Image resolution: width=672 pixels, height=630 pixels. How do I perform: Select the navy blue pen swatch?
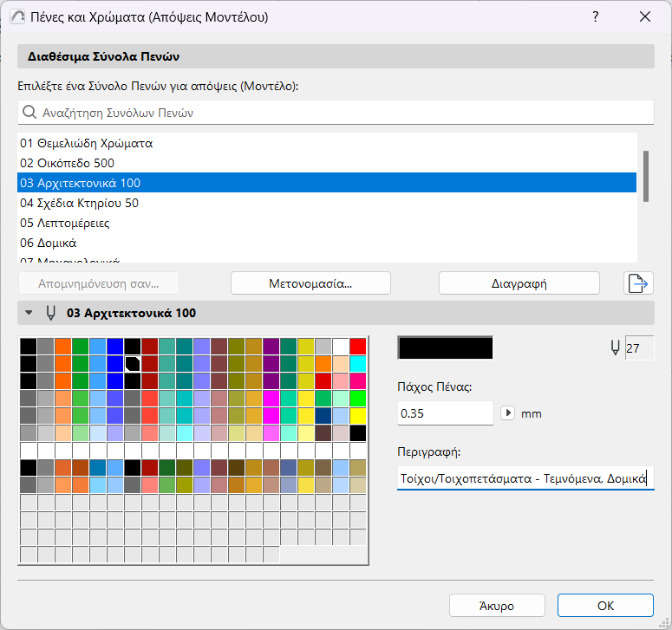(323, 415)
